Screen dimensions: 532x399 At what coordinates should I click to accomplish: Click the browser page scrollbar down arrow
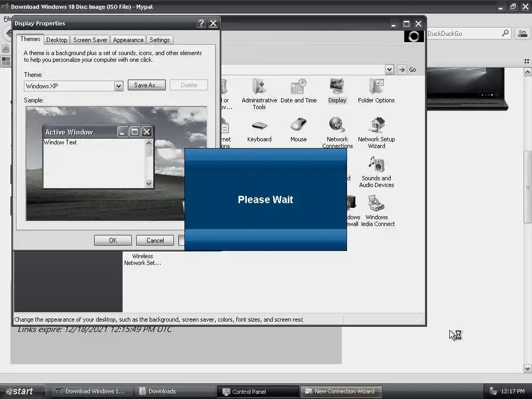tap(527, 368)
